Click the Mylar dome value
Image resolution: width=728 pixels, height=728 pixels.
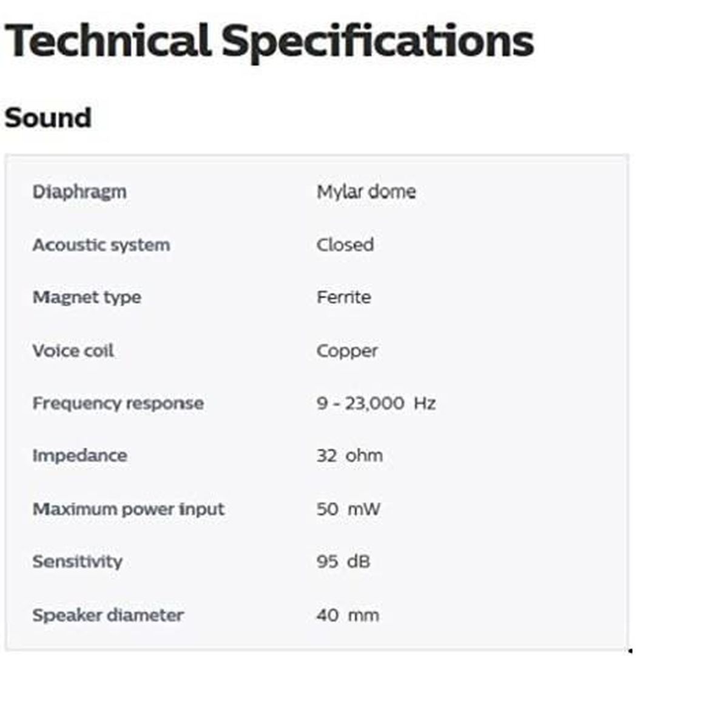(x=366, y=192)
